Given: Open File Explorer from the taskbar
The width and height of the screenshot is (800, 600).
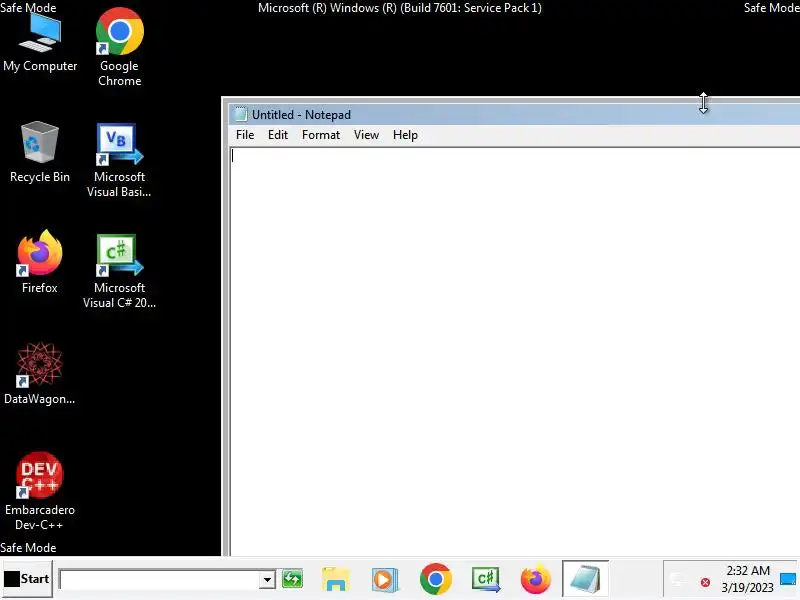Looking at the screenshot, I should tap(335, 579).
